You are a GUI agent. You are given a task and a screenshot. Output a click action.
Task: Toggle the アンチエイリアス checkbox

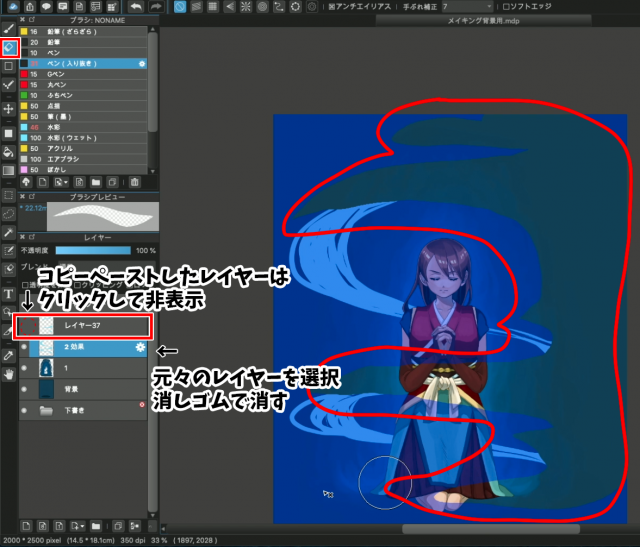click(331, 7)
